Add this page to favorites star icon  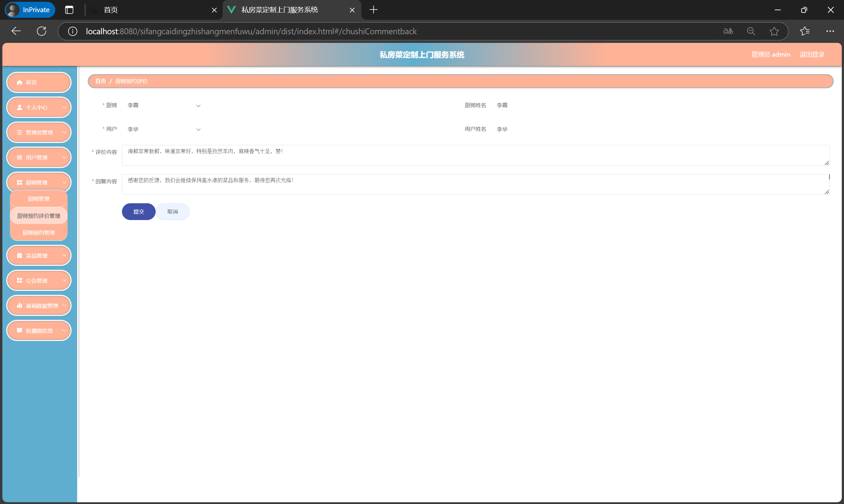tap(774, 31)
